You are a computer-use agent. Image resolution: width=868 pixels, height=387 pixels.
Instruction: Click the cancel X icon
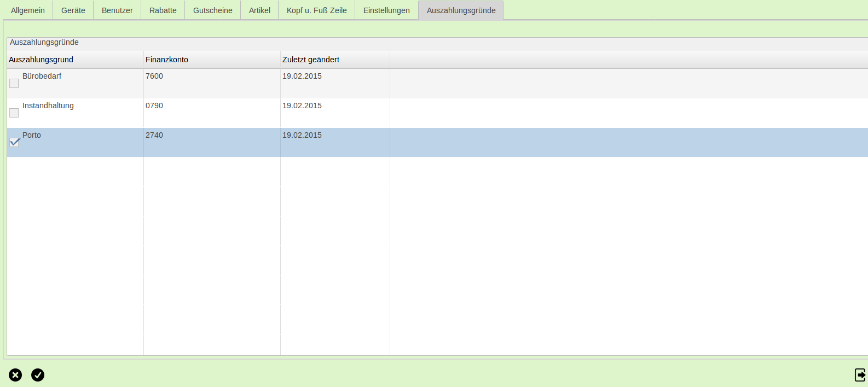(15, 375)
